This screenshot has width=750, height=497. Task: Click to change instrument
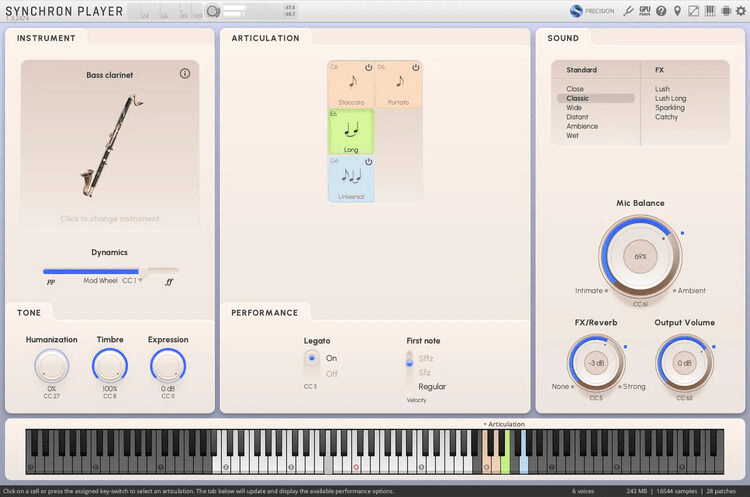(x=110, y=218)
